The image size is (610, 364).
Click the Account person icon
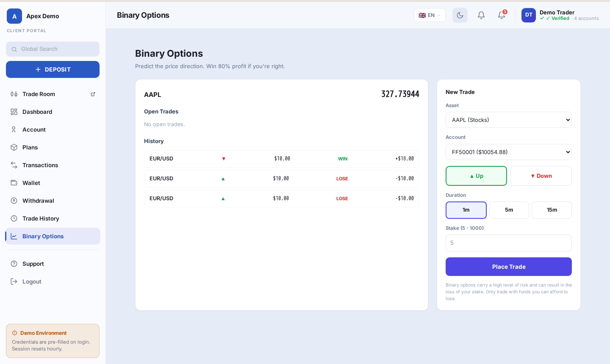[14, 130]
